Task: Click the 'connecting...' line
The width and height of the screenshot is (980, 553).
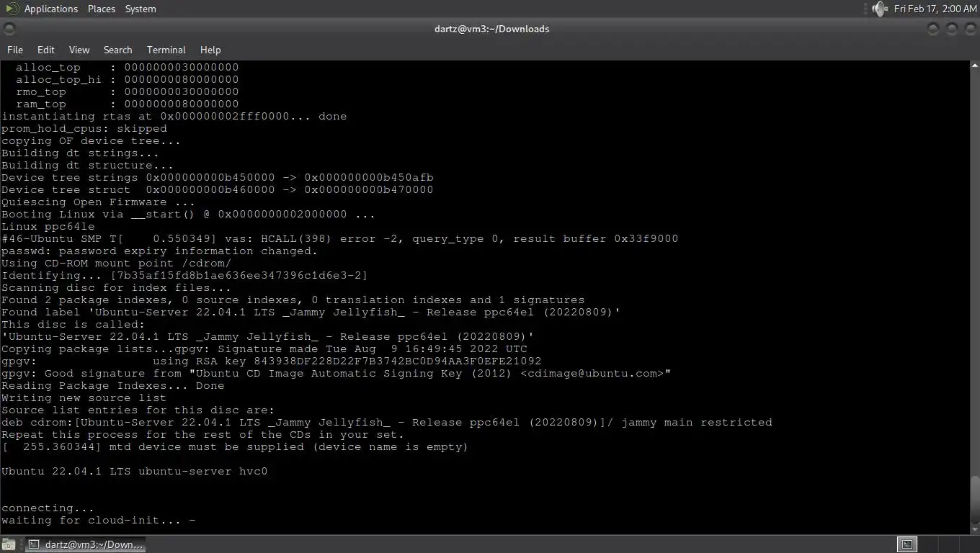Action: coord(48,508)
